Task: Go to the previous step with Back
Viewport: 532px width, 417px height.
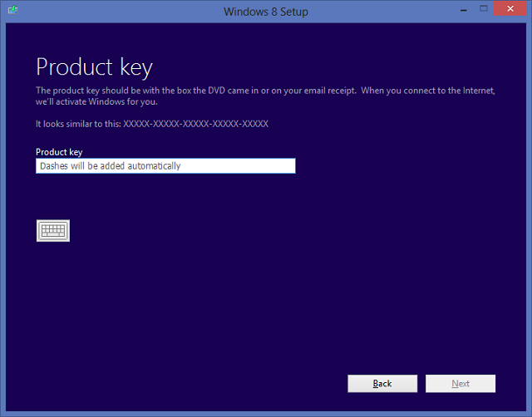Action: [382, 384]
